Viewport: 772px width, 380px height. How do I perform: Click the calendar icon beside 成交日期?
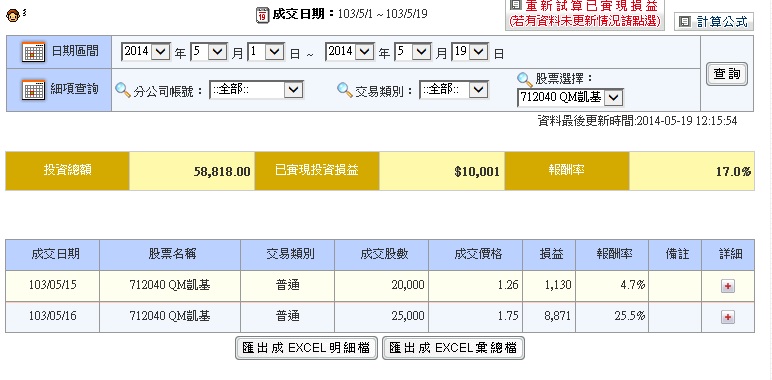pyautogui.click(x=263, y=15)
